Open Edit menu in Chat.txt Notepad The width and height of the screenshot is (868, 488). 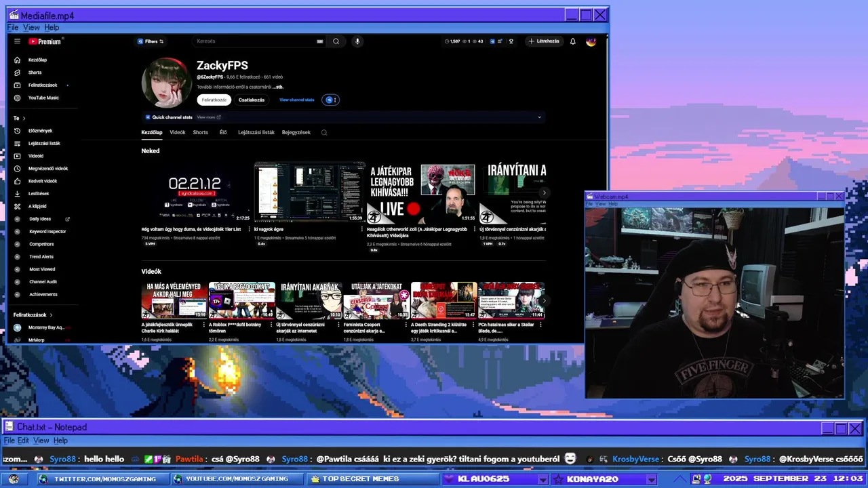(23, 441)
